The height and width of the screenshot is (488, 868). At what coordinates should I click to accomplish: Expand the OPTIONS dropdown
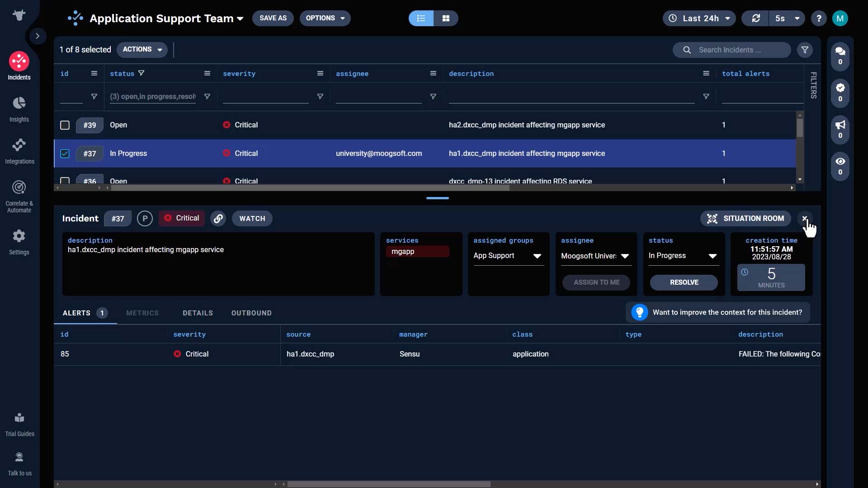(x=325, y=18)
